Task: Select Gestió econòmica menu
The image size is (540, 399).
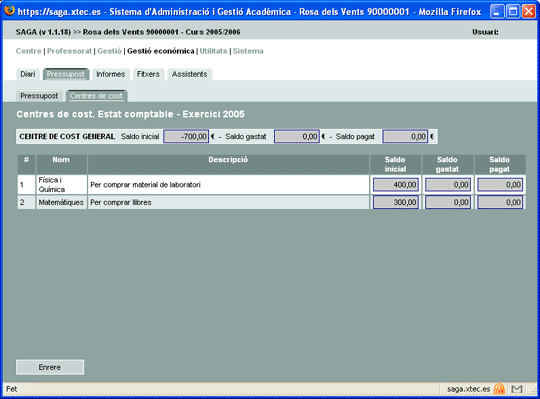Action: click(161, 51)
